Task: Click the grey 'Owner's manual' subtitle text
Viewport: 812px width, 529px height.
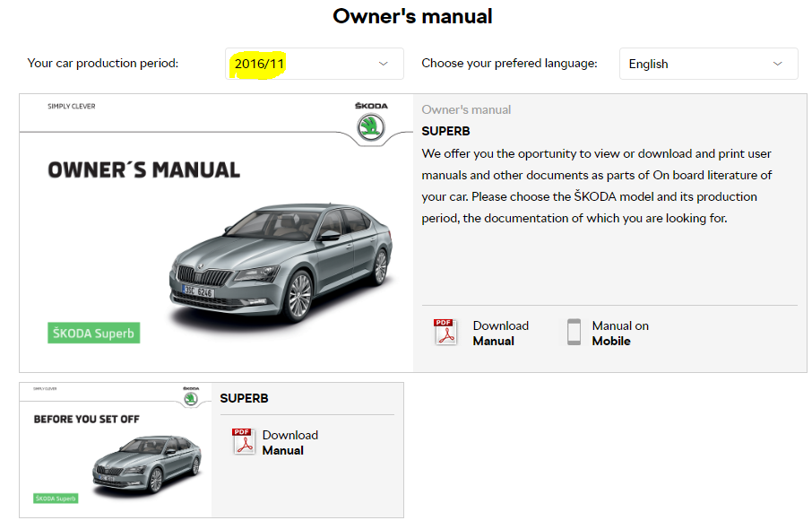Action: tap(466, 110)
